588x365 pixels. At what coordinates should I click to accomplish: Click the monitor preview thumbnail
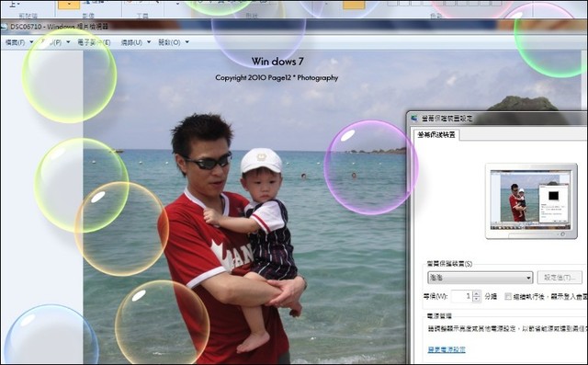pyautogui.click(x=531, y=201)
